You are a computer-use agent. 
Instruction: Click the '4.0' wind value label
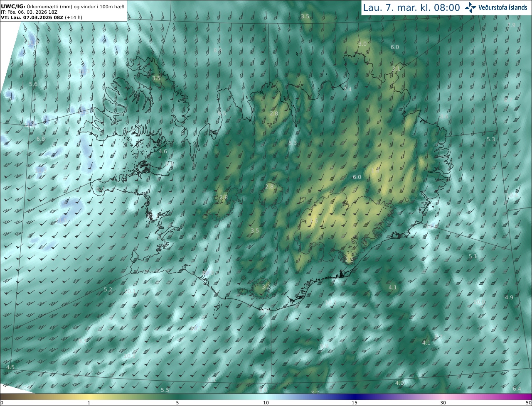tap(399, 382)
